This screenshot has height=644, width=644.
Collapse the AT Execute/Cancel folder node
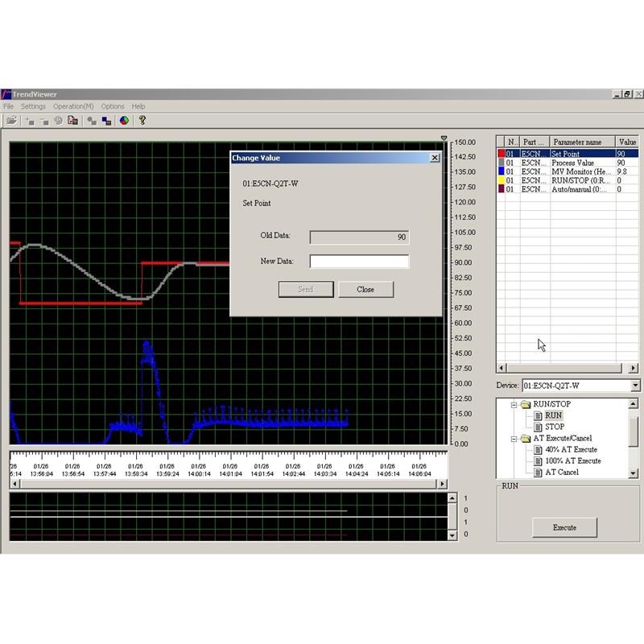pos(513,439)
